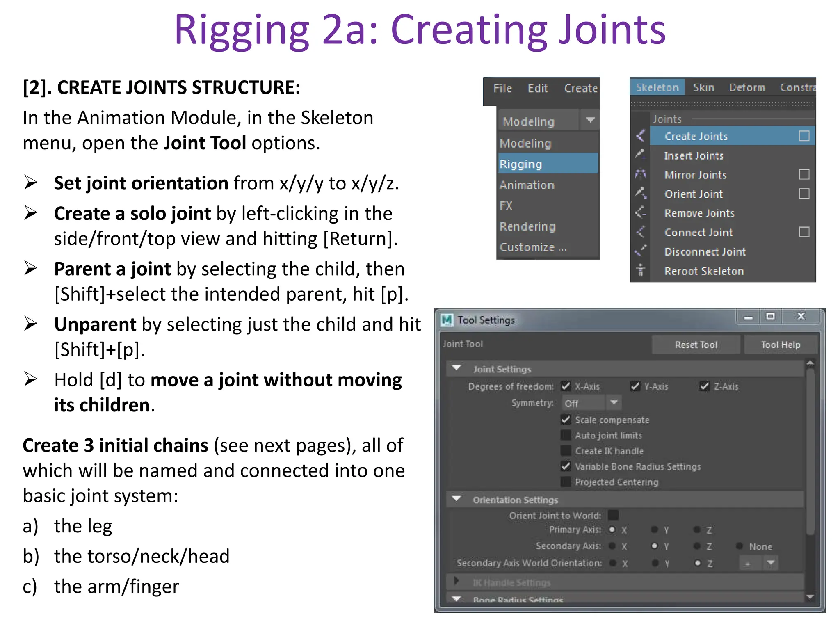Click the Remove Joints icon

(x=640, y=212)
